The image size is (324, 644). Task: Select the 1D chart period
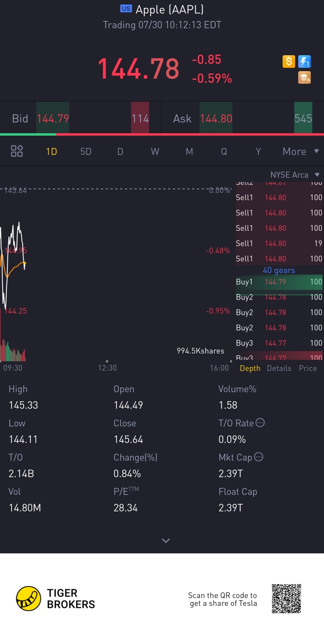coord(52,151)
